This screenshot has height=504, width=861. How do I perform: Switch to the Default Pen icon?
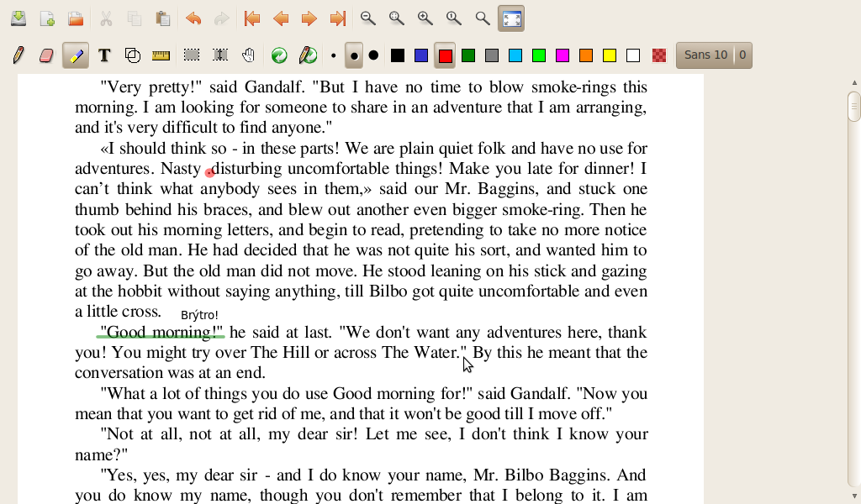(x=308, y=55)
